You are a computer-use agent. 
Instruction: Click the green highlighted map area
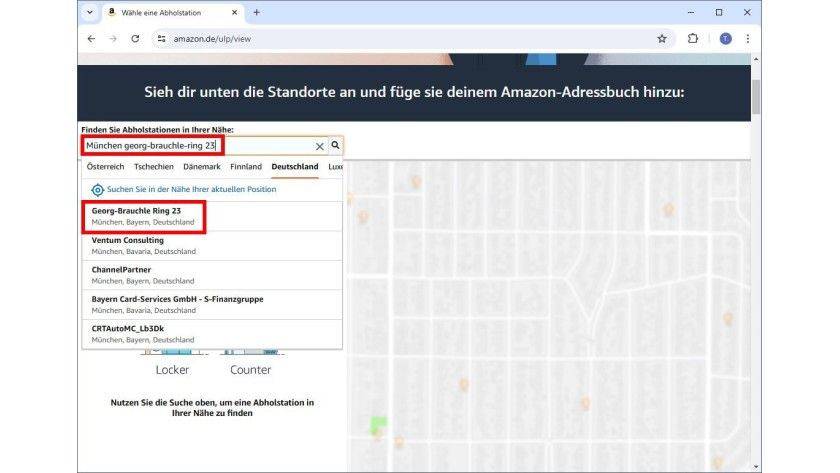click(378, 425)
